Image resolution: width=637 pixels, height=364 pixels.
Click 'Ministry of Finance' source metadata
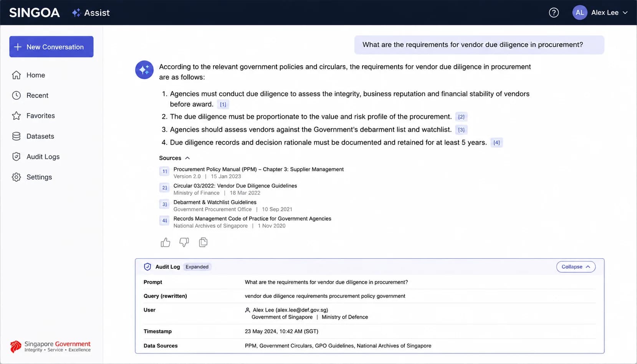pyautogui.click(x=196, y=193)
